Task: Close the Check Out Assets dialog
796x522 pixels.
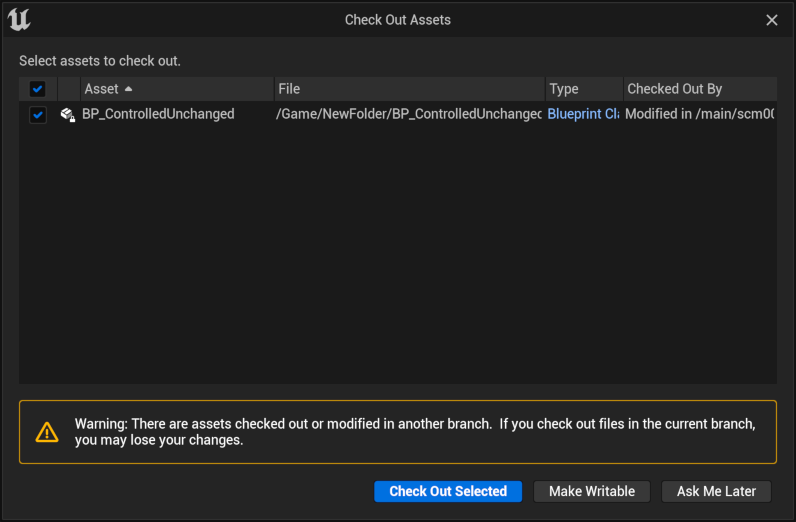Action: (x=772, y=20)
